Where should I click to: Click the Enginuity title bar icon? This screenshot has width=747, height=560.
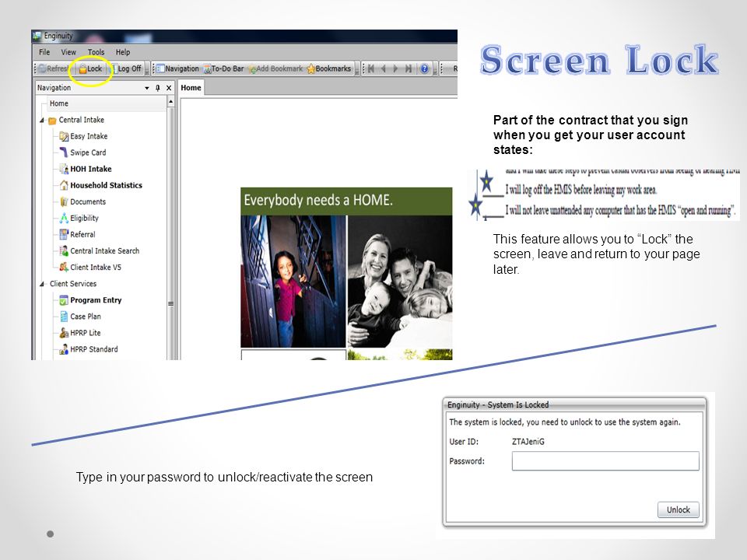click(37, 36)
